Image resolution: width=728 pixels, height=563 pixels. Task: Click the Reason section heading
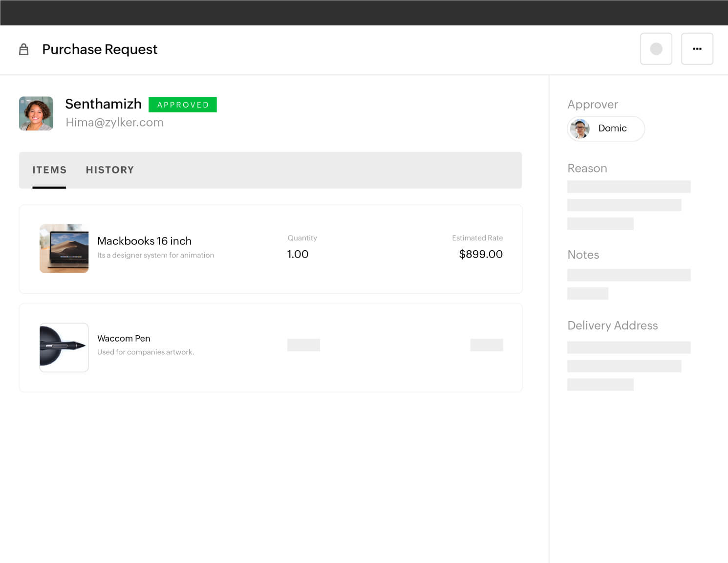[x=587, y=168]
